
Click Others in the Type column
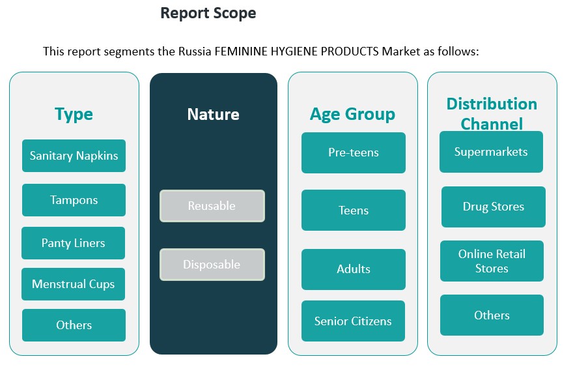(74, 325)
